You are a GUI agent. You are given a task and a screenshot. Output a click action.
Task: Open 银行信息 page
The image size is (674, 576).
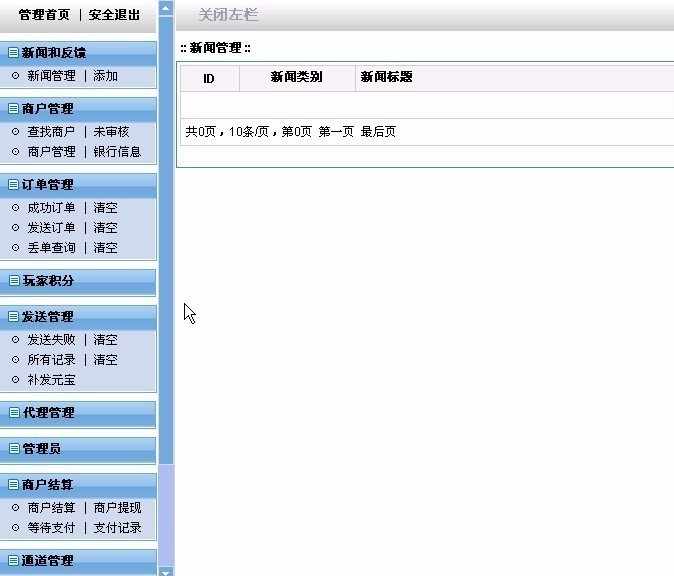[x=117, y=152]
